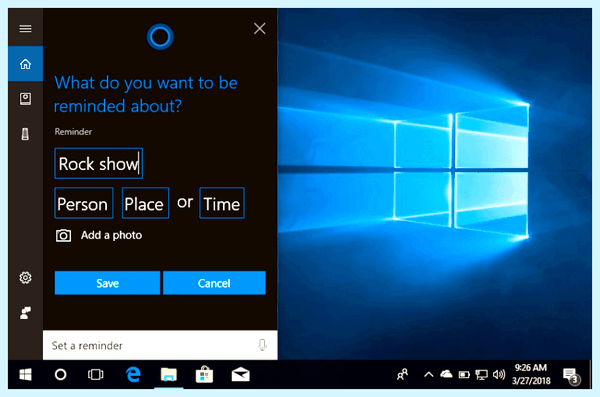Viewport: 600px width, 397px height.
Task: Click the Cortana circle logo
Action: pos(160,37)
